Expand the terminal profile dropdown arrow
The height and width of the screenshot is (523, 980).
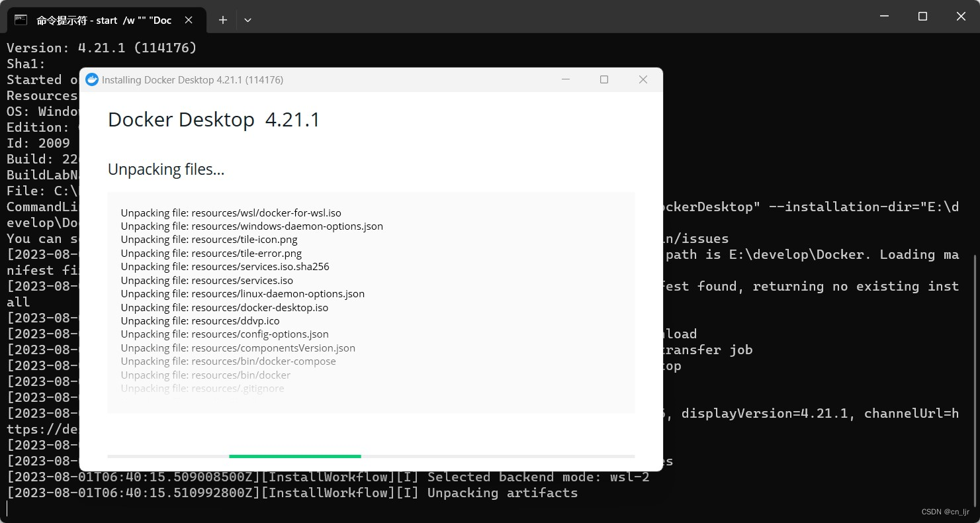point(247,20)
